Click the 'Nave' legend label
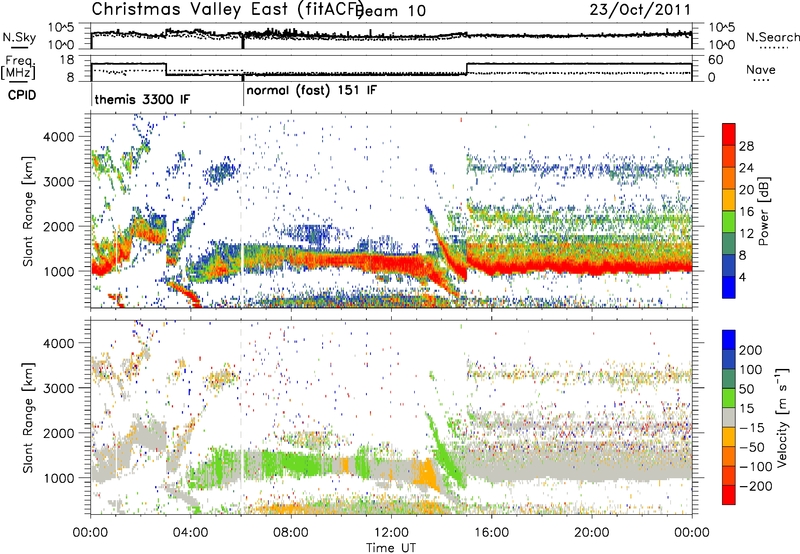 click(761, 69)
